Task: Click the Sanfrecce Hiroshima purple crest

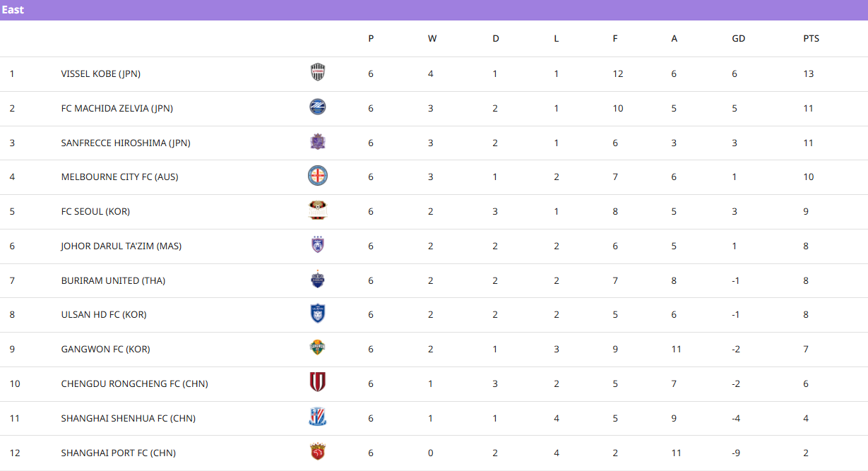Action: pos(318,142)
